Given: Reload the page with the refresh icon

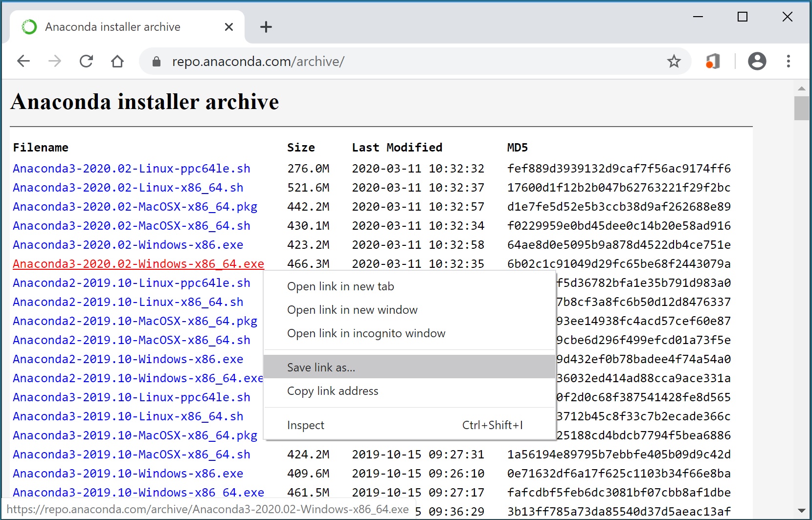Looking at the screenshot, I should [x=86, y=61].
